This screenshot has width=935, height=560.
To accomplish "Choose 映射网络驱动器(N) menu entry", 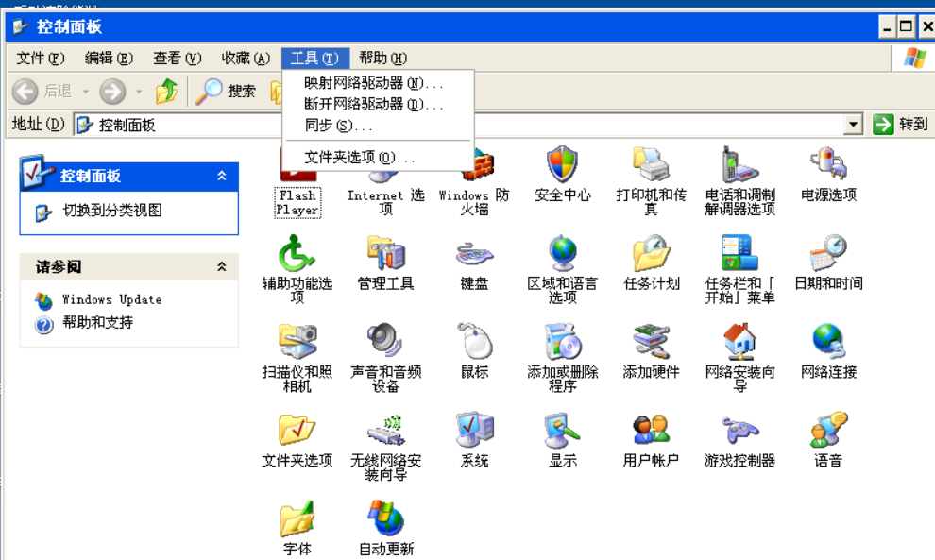I will point(378,83).
